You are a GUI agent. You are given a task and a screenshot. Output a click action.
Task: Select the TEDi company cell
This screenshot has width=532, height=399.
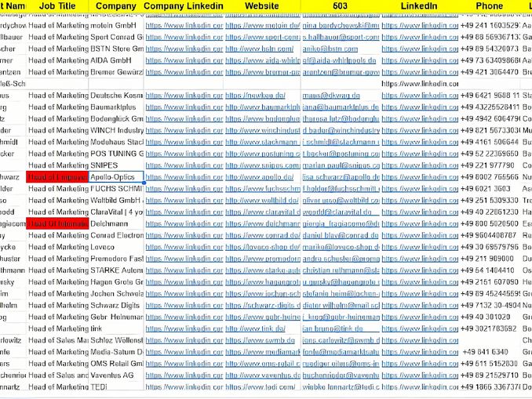point(116,386)
